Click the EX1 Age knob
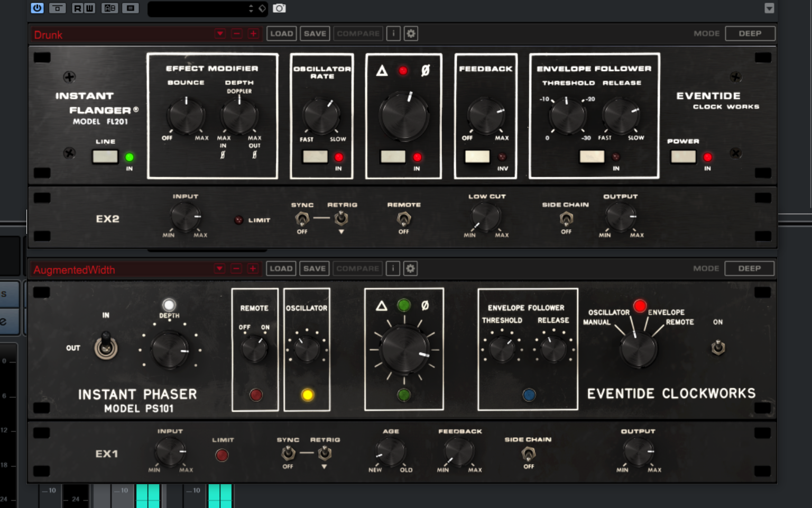This screenshot has width=812, height=508. click(x=390, y=452)
